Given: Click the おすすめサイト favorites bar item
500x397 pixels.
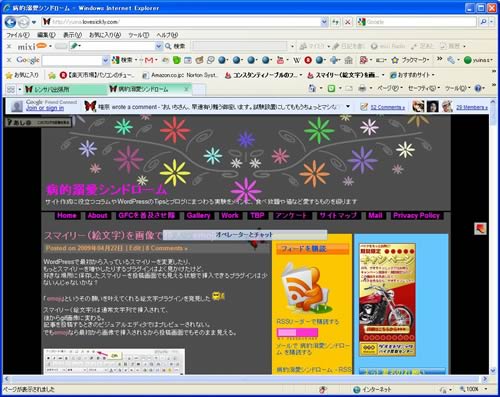Looking at the screenshot, I should (412, 75).
